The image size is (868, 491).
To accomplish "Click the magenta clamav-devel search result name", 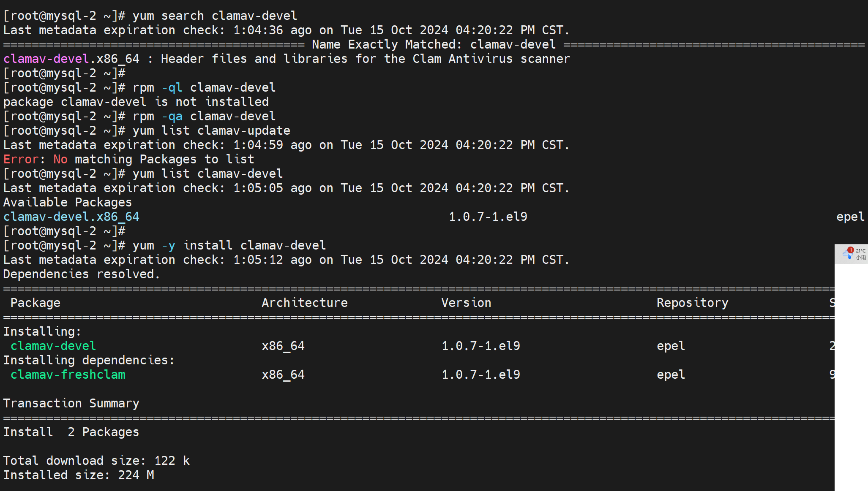I will [46, 59].
